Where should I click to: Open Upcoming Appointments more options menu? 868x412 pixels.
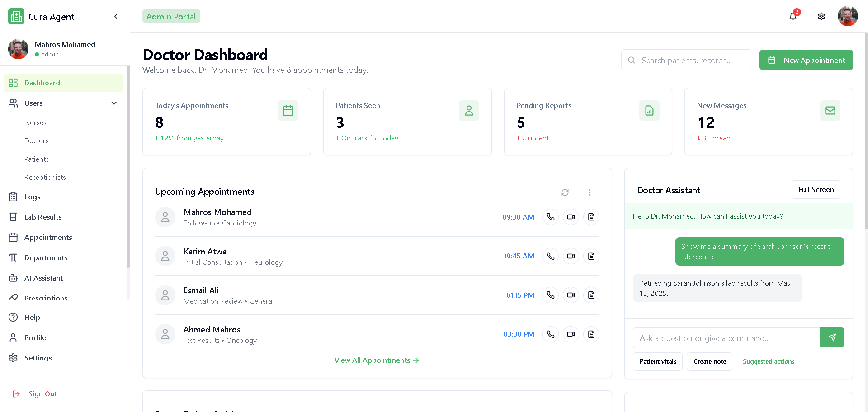(x=589, y=192)
